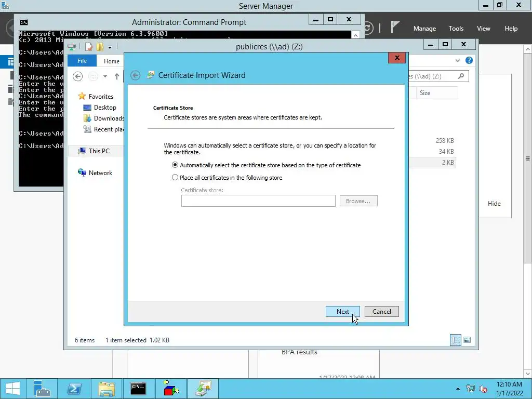Click the Command Prompt title bar icon

click(24, 22)
